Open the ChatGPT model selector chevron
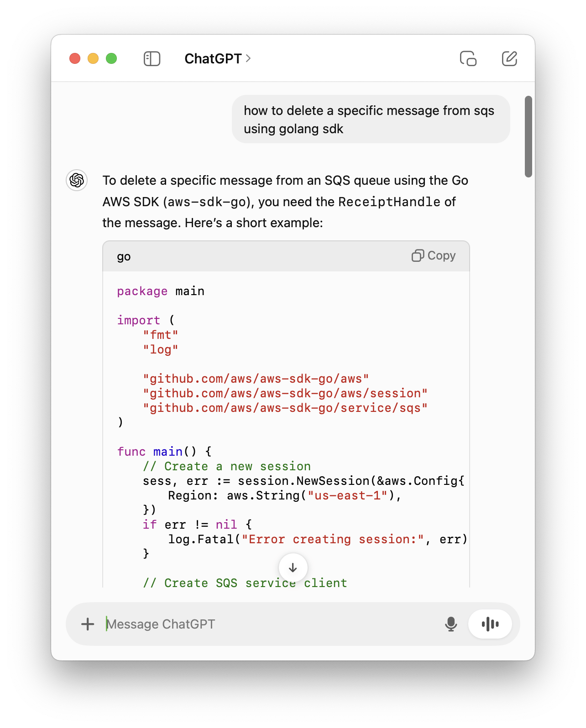 tap(248, 58)
